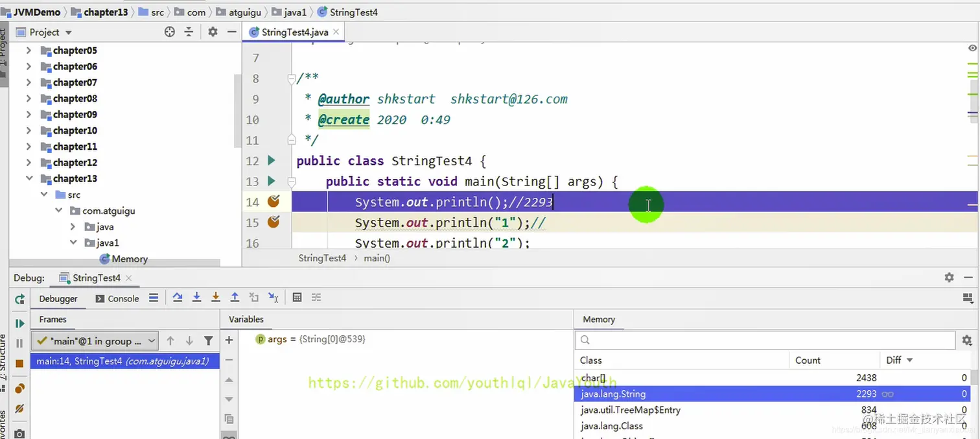Viewport: 980px width, 439px height.
Task: Resume program execution
Action: (x=19, y=323)
